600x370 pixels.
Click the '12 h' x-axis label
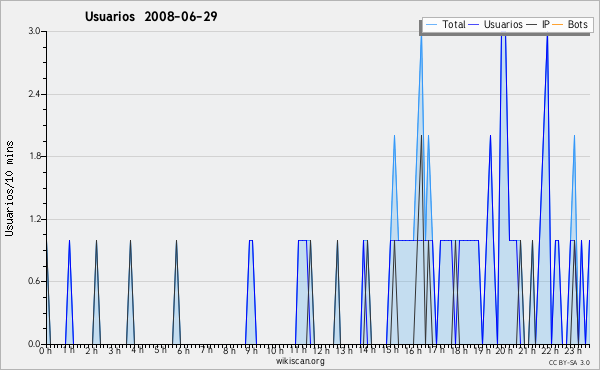coord(321,350)
